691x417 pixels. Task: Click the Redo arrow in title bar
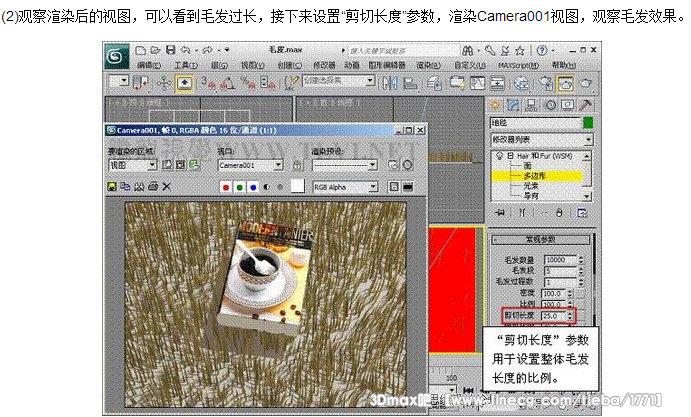(208, 50)
